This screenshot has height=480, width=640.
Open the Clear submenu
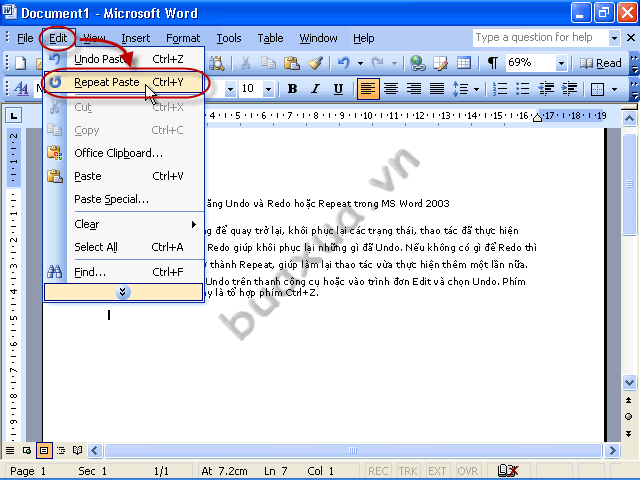[x=123, y=224]
